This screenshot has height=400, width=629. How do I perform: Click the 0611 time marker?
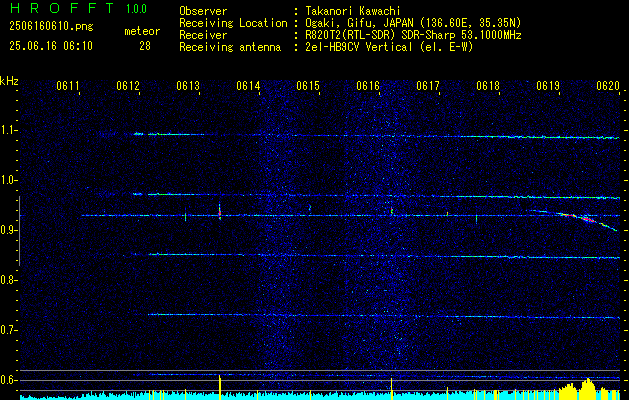[x=68, y=85]
